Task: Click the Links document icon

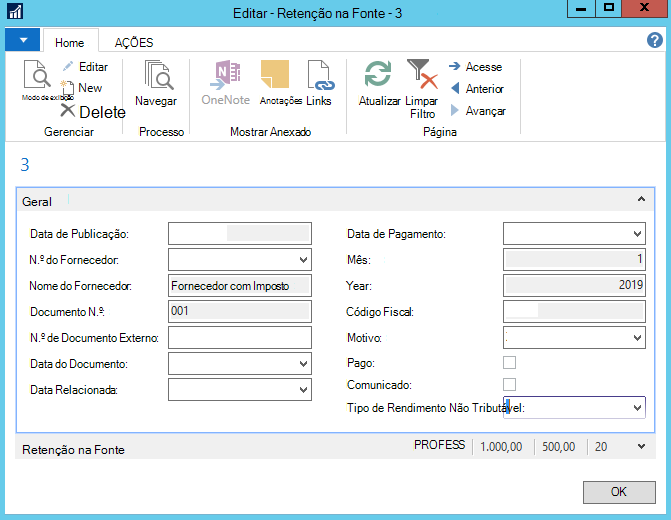Action: point(321,75)
